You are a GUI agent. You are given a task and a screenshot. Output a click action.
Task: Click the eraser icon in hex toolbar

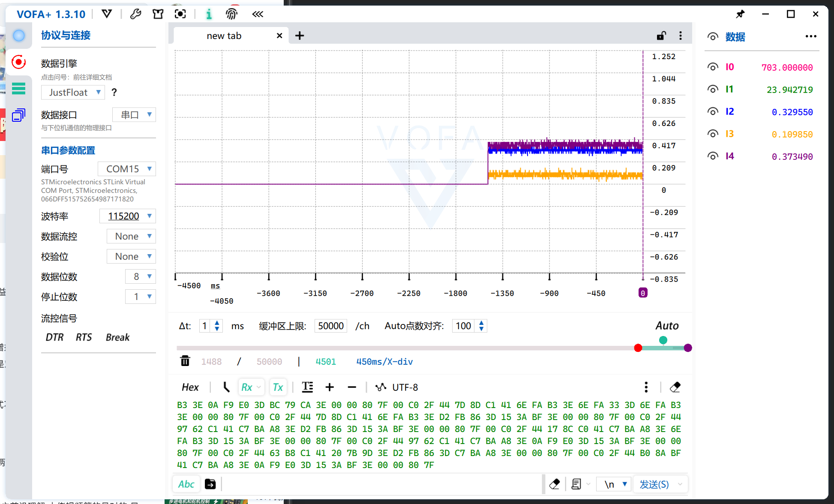[675, 387]
